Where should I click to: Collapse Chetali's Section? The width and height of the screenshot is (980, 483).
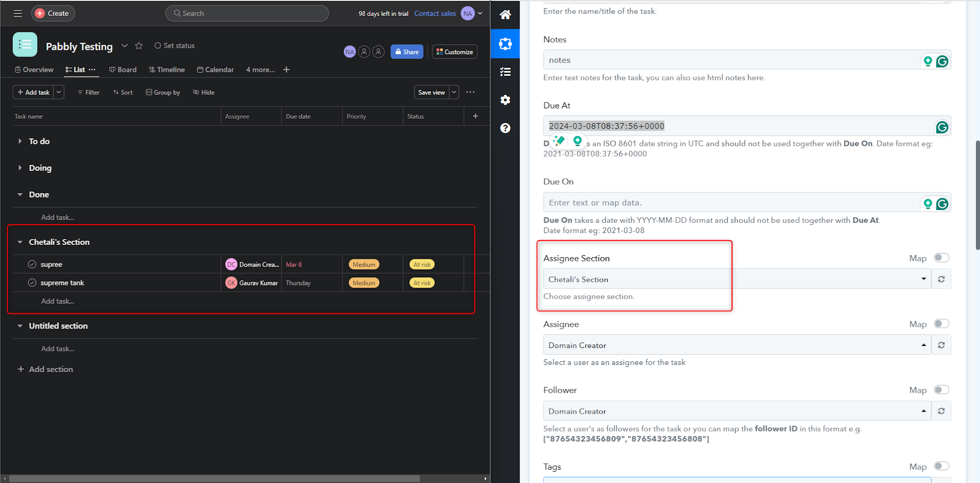point(20,242)
